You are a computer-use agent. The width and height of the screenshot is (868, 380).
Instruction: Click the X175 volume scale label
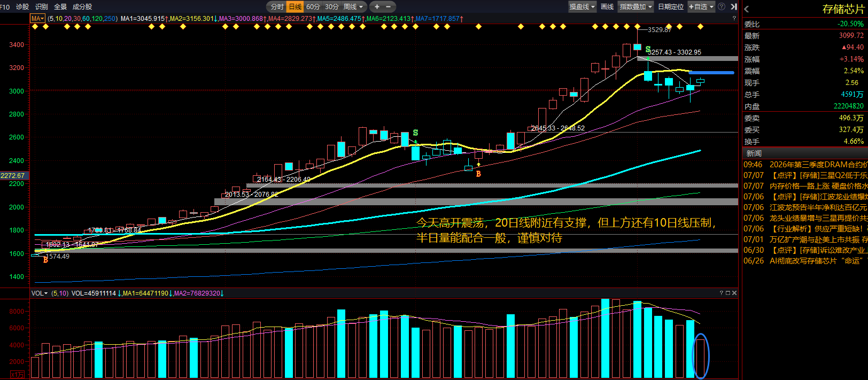point(17,374)
